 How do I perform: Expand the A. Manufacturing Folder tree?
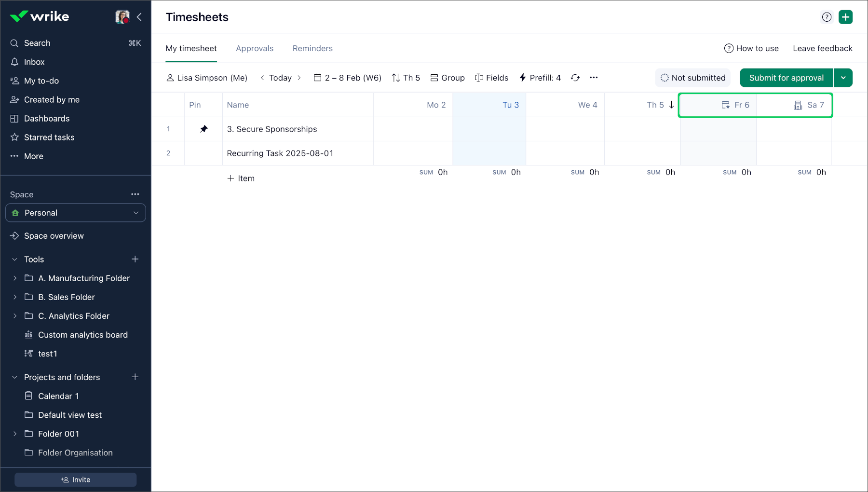pyautogui.click(x=15, y=278)
